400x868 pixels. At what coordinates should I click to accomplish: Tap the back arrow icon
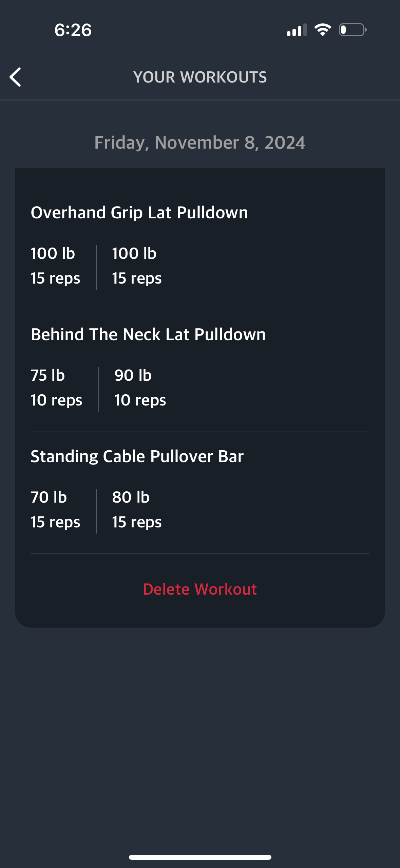[15, 77]
